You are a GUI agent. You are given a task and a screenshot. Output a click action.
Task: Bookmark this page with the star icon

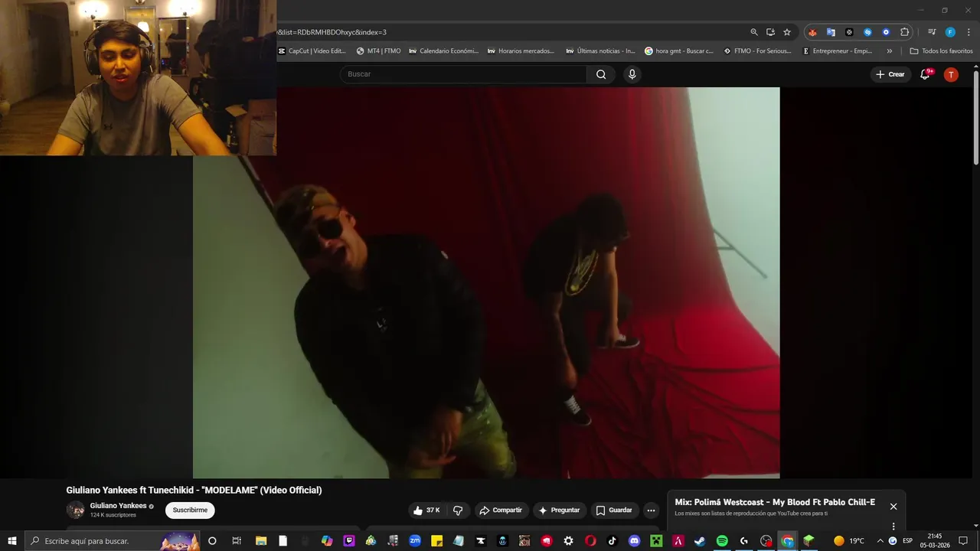pos(787,32)
